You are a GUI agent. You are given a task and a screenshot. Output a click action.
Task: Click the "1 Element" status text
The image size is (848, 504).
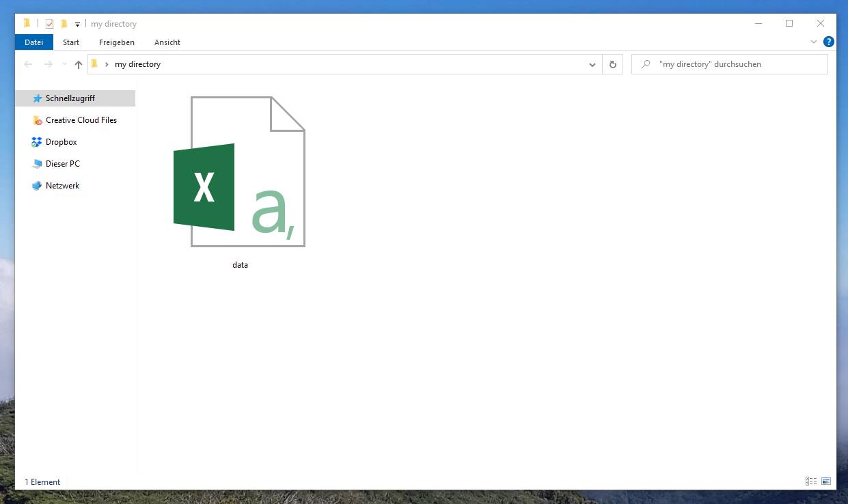[42, 482]
